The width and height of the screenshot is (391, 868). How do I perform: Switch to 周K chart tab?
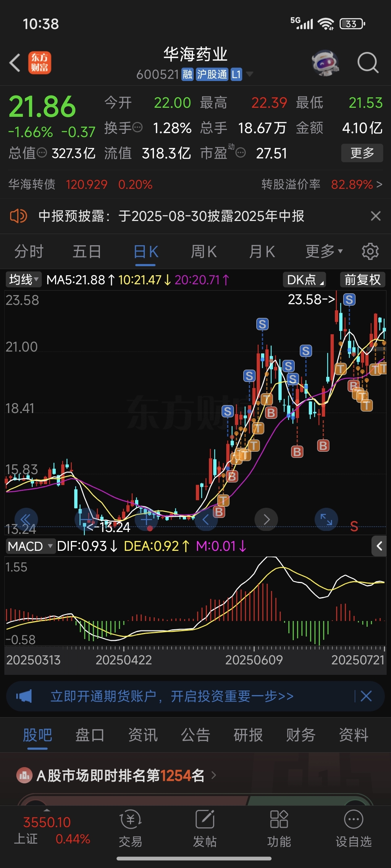tap(204, 251)
